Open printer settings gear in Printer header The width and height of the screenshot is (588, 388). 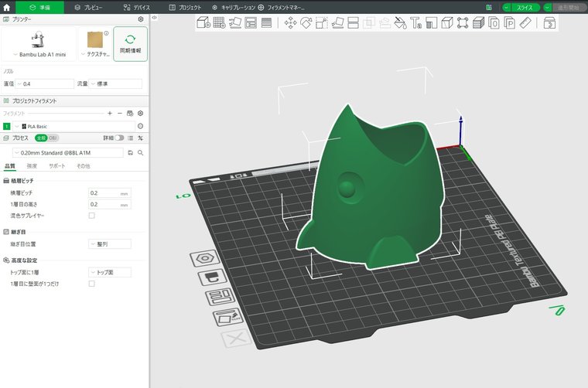[x=141, y=19]
